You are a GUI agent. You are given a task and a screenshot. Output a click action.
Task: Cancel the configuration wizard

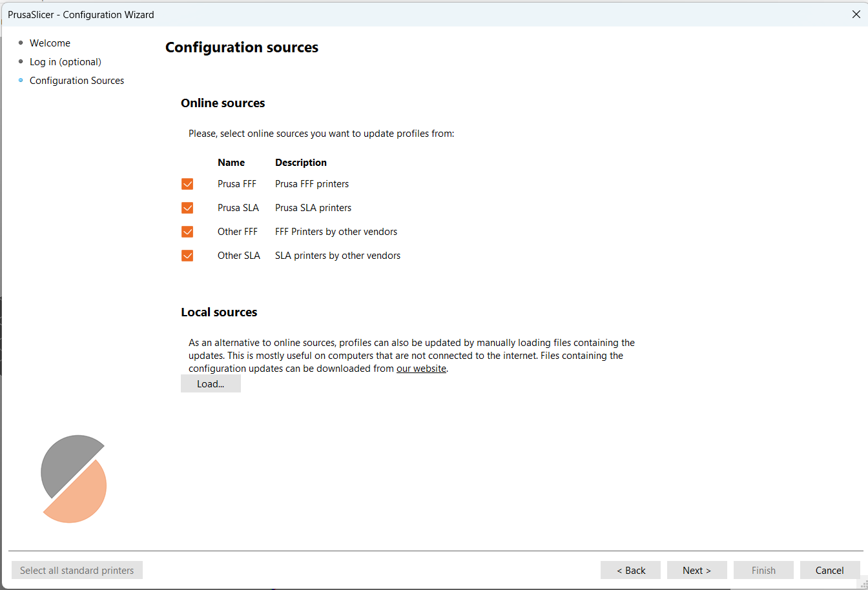pos(829,570)
